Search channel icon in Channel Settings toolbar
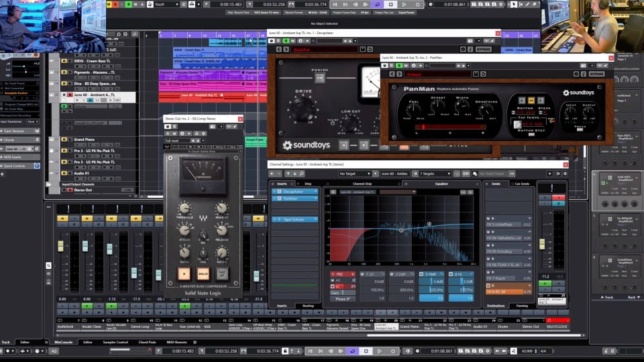The width and height of the screenshot is (644, 362). pyautogui.click(x=302, y=174)
